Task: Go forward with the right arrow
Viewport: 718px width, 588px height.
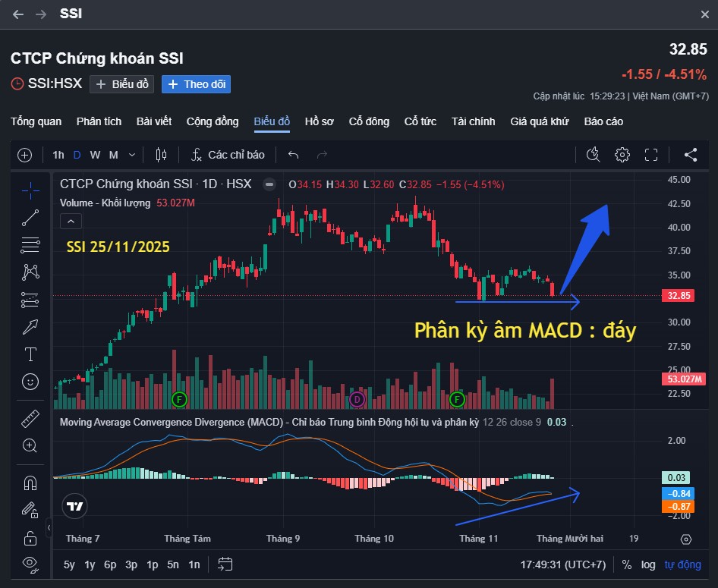Action: [41, 14]
